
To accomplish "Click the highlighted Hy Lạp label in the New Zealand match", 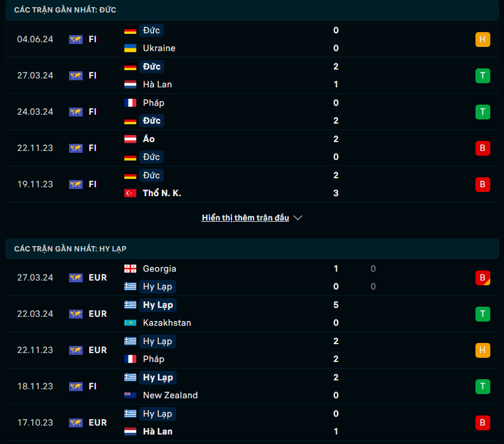I will [158, 377].
